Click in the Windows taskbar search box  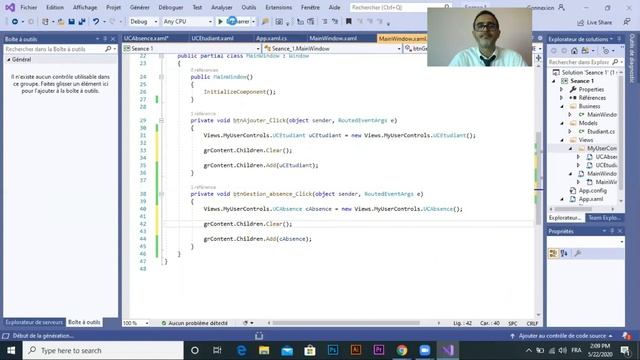coord(103,350)
